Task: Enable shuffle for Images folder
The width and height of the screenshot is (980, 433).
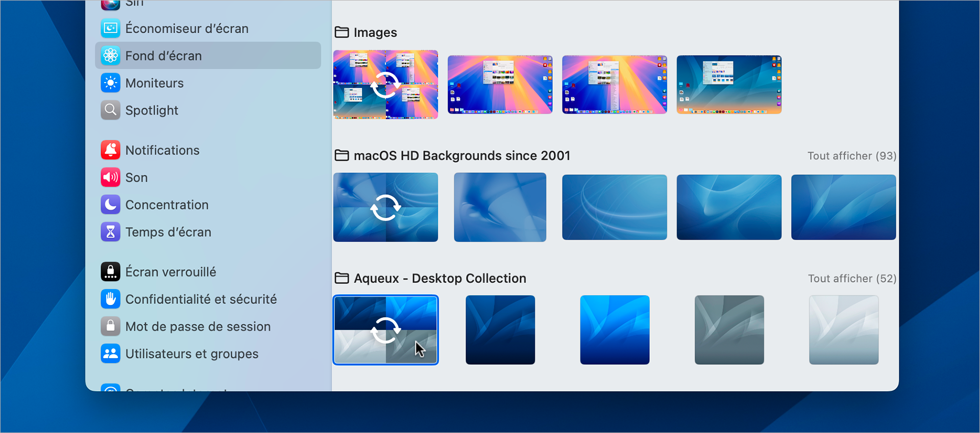Action: [385, 85]
